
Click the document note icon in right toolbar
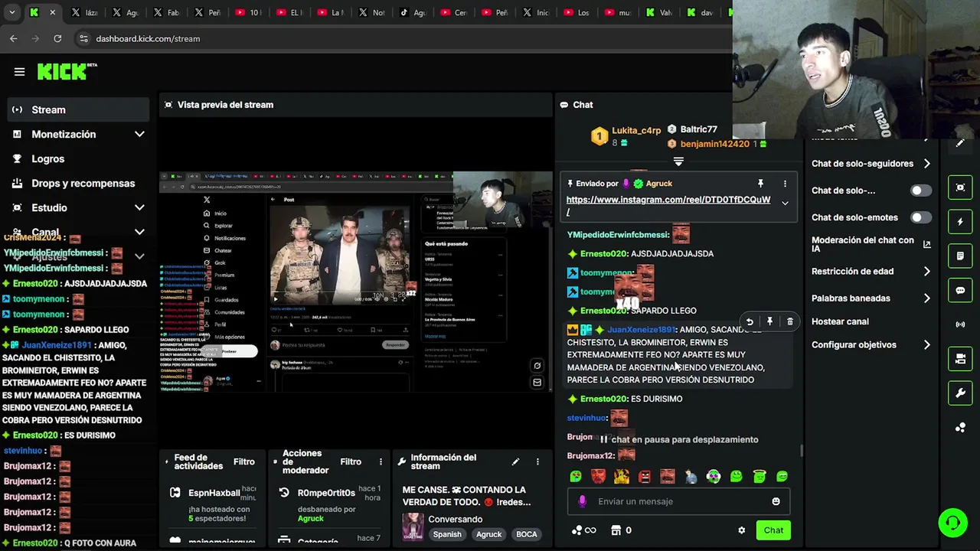click(960, 256)
